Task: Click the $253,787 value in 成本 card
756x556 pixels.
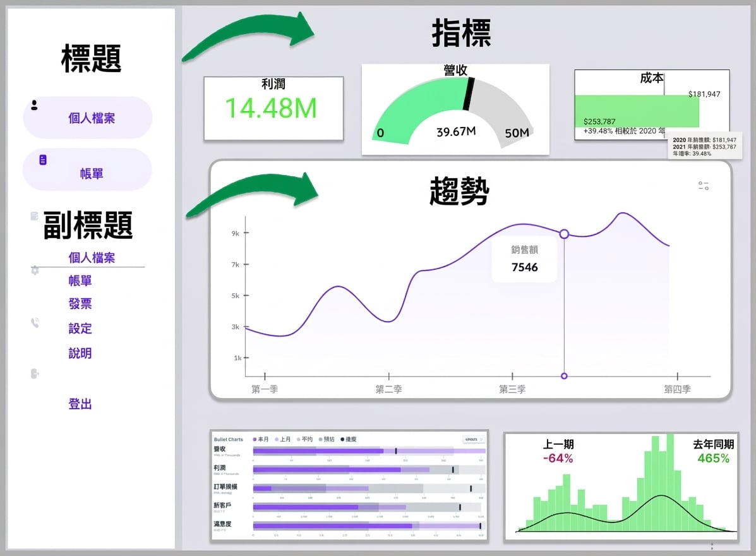Action: [x=599, y=121]
